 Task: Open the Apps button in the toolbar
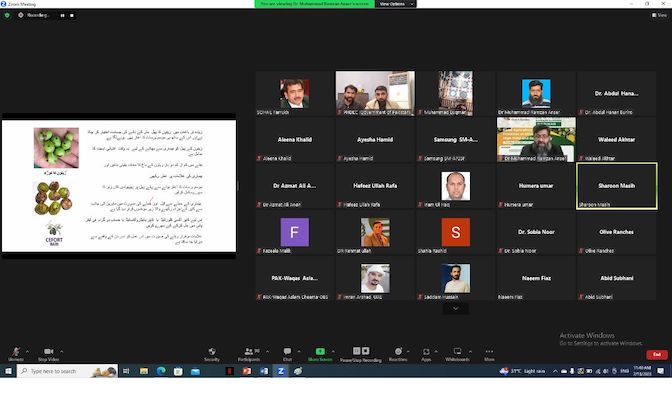point(426,352)
